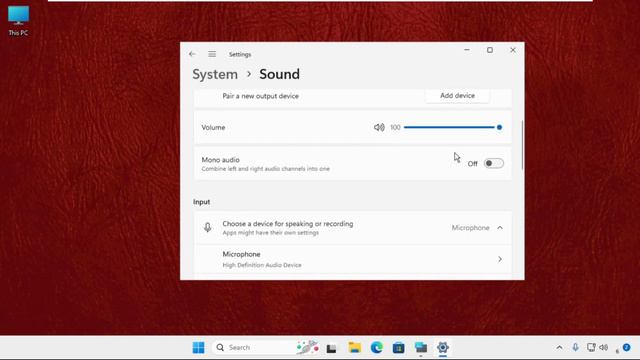Collapse the input device chooser chevron
640x360 pixels.
[500, 228]
